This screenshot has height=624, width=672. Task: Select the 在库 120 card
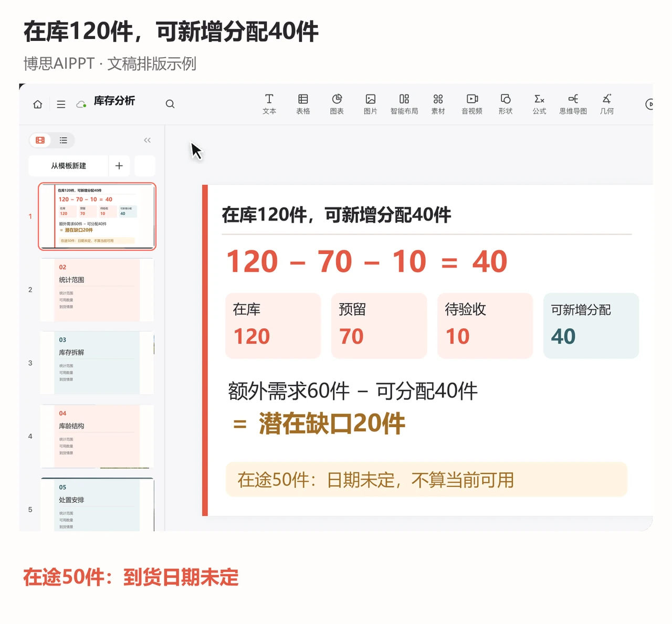[x=273, y=326]
